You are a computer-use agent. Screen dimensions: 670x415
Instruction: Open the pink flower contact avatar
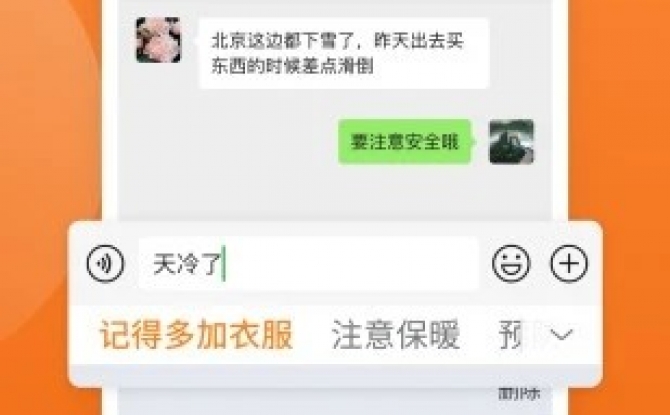pos(159,40)
